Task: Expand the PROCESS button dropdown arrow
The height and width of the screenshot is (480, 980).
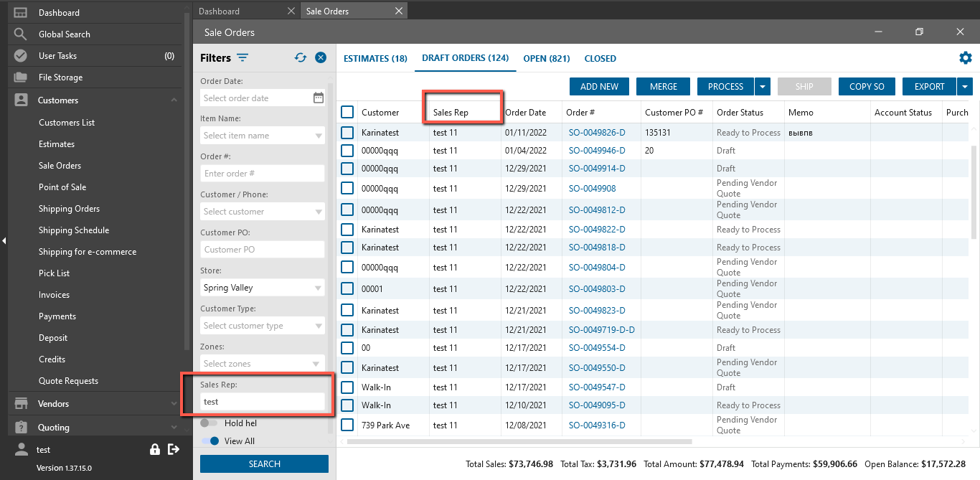Action: tap(762, 87)
